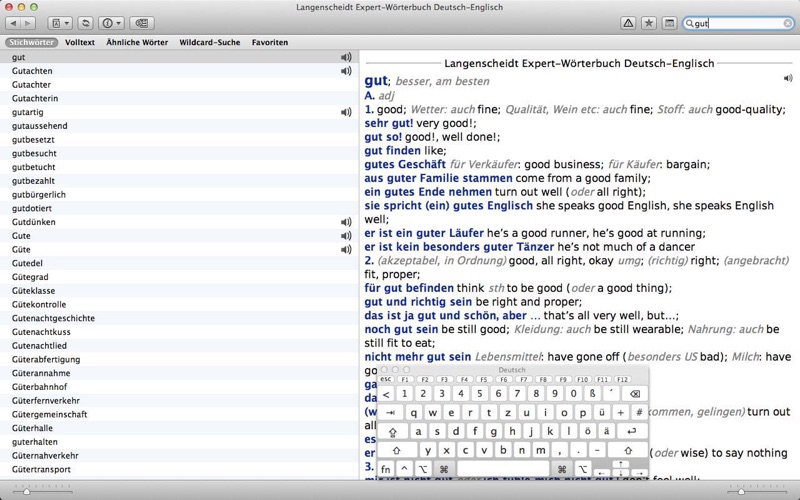Select 'gutbesetzt' in the word list
Viewport: 800px width, 500px height.
coord(179,140)
